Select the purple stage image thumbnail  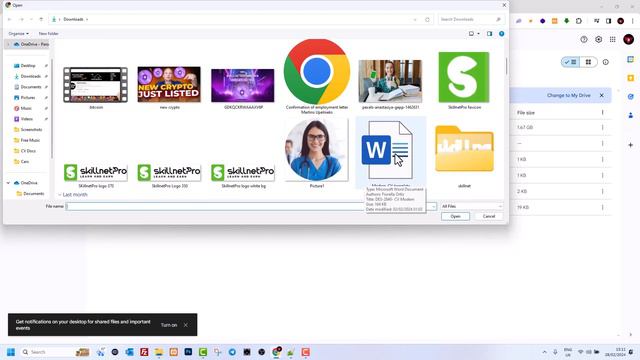[x=243, y=85]
